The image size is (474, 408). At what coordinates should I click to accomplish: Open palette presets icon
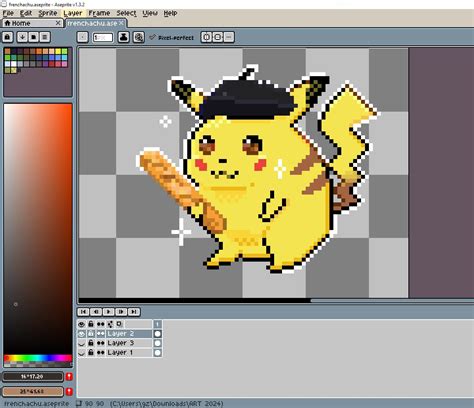point(33,37)
